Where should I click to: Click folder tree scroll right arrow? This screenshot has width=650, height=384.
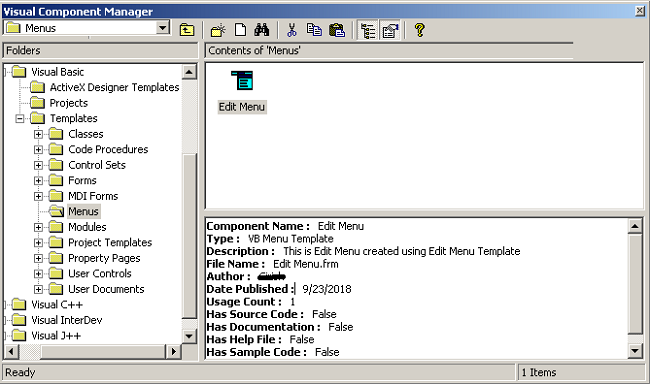pos(174,352)
